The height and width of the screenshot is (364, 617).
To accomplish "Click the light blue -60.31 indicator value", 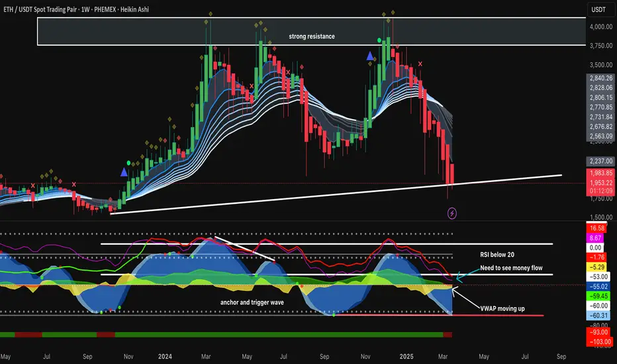I will (x=598, y=316).
